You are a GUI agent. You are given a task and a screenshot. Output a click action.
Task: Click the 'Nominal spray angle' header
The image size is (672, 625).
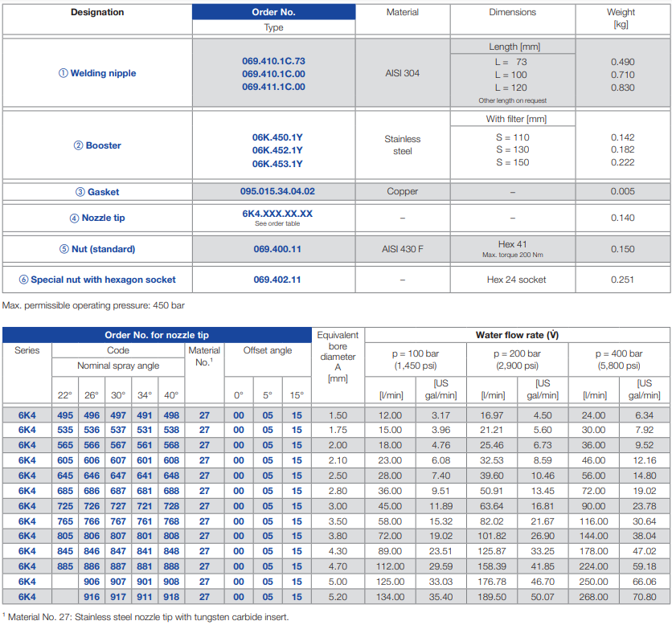click(x=118, y=366)
